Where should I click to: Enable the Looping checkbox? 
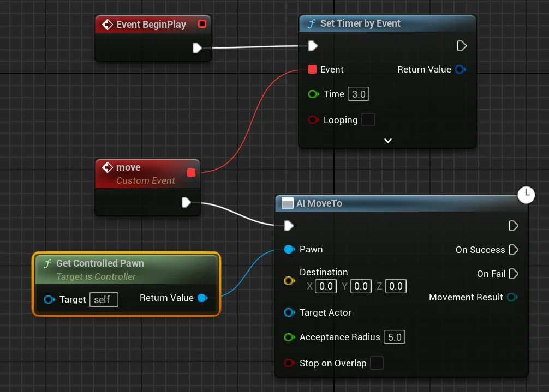pyautogui.click(x=368, y=120)
